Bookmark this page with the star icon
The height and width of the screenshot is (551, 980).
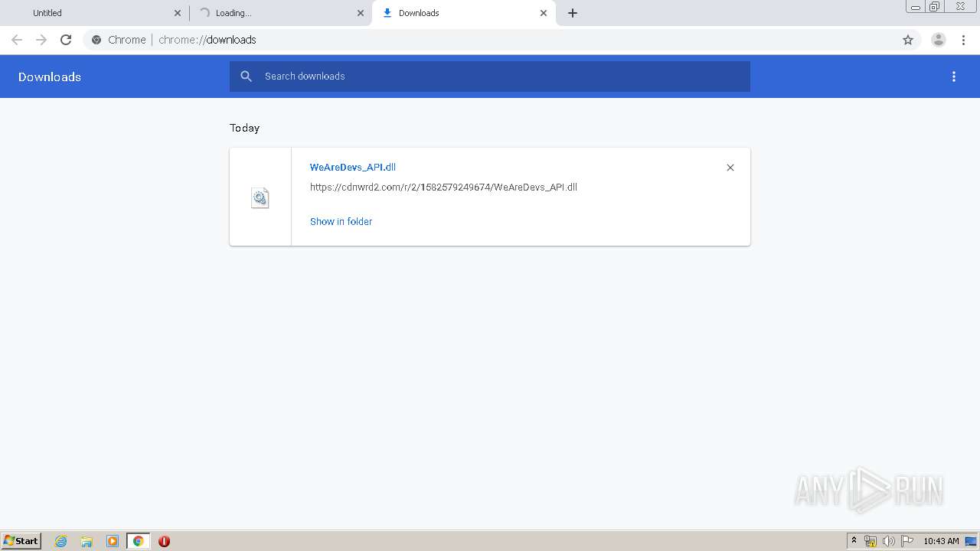(x=908, y=40)
